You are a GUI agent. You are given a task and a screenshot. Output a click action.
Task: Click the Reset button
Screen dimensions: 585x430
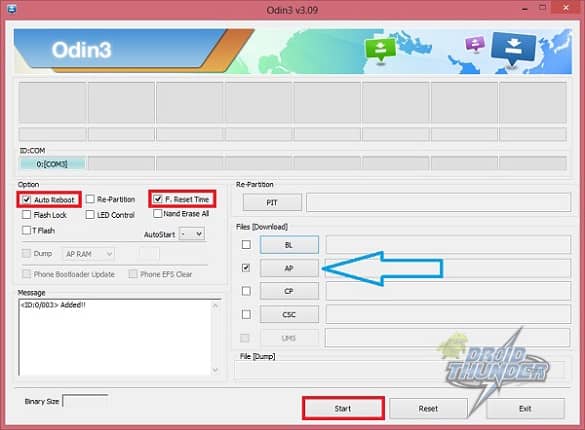(x=428, y=408)
